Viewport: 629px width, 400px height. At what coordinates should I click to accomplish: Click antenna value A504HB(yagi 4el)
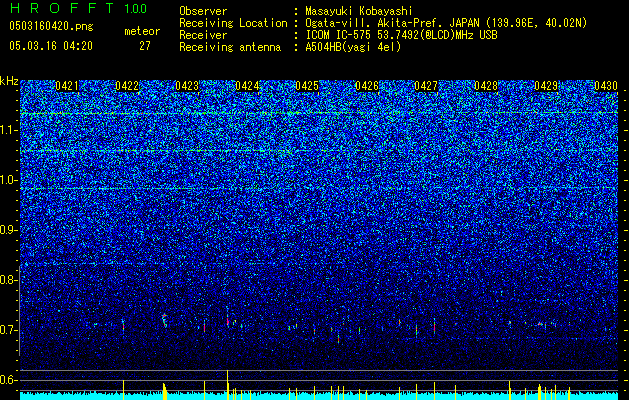pos(353,47)
